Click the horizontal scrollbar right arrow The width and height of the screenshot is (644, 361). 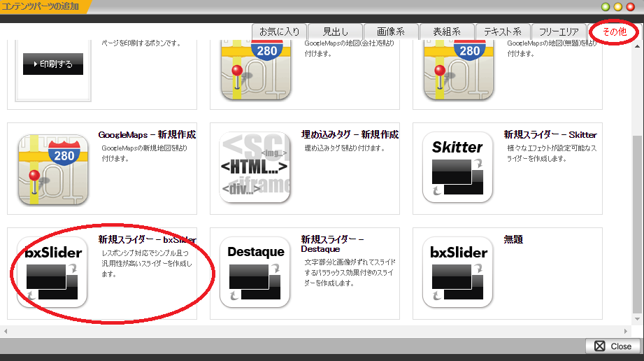[x=626, y=331]
